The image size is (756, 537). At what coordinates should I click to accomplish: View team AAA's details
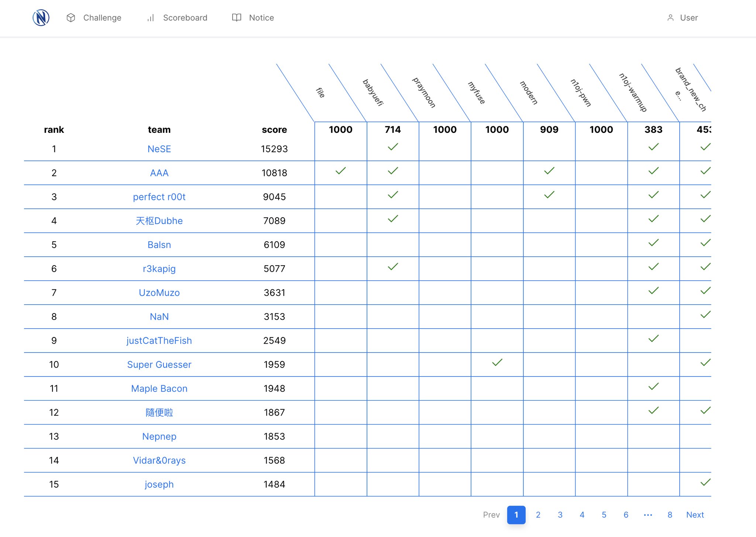pyautogui.click(x=159, y=173)
